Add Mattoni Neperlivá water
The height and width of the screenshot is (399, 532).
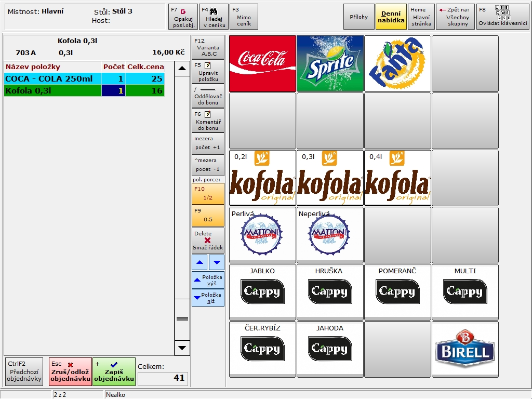point(330,235)
